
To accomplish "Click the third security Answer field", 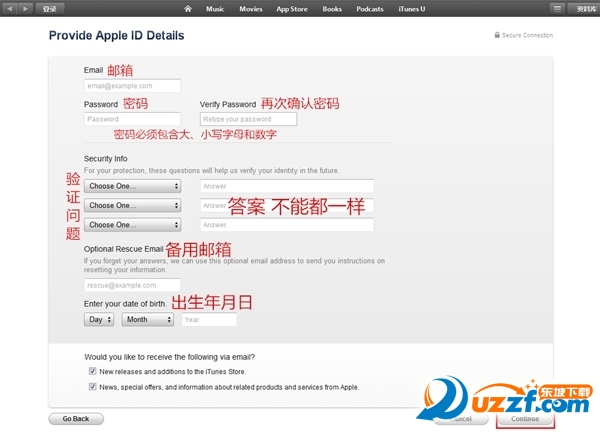I will coord(287,225).
